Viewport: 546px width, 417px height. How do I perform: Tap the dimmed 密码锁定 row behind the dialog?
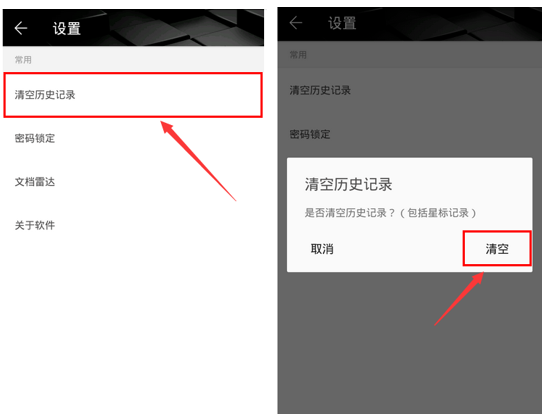[x=410, y=134]
